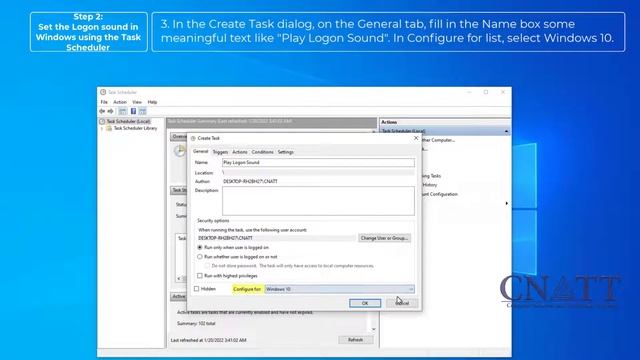Switch to the Conditions tab

click(262, 152)
